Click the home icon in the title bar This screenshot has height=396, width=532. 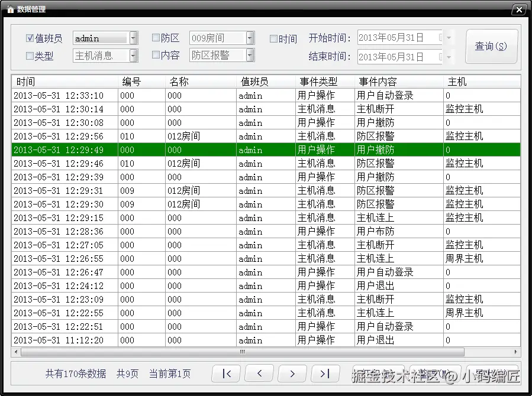[10, 9]
